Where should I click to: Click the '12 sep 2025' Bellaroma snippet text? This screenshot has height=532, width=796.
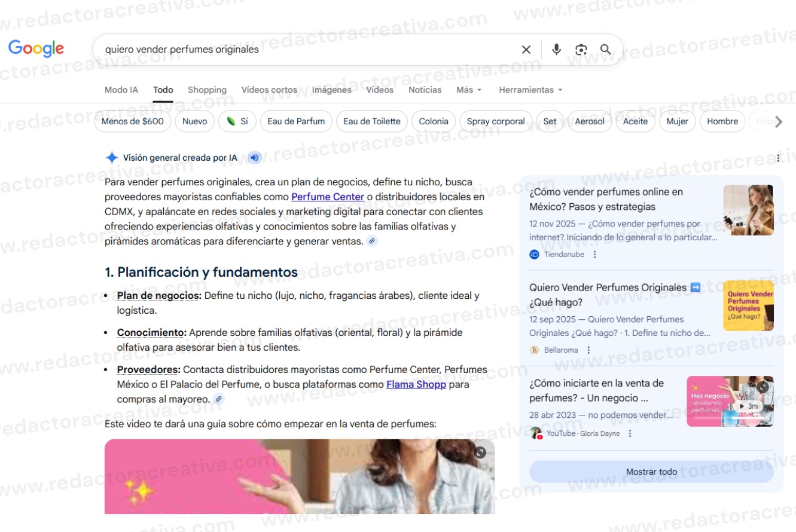(x=620, y=326)
